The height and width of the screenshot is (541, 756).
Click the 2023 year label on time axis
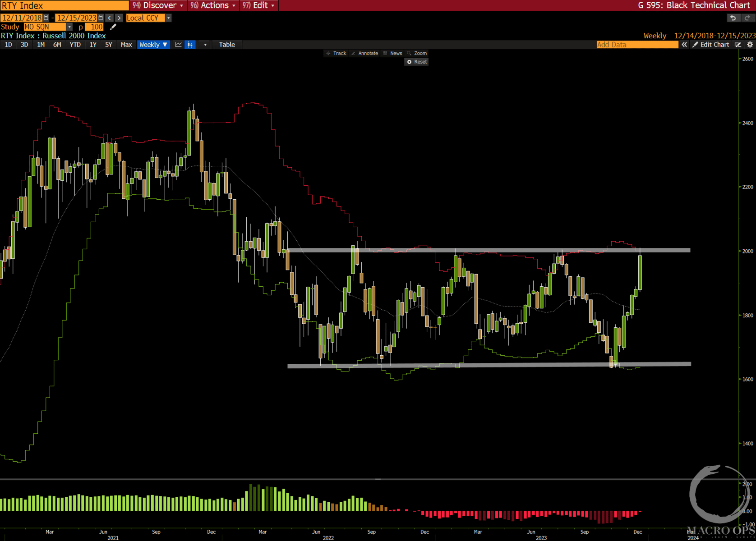(x=541, y=538)
